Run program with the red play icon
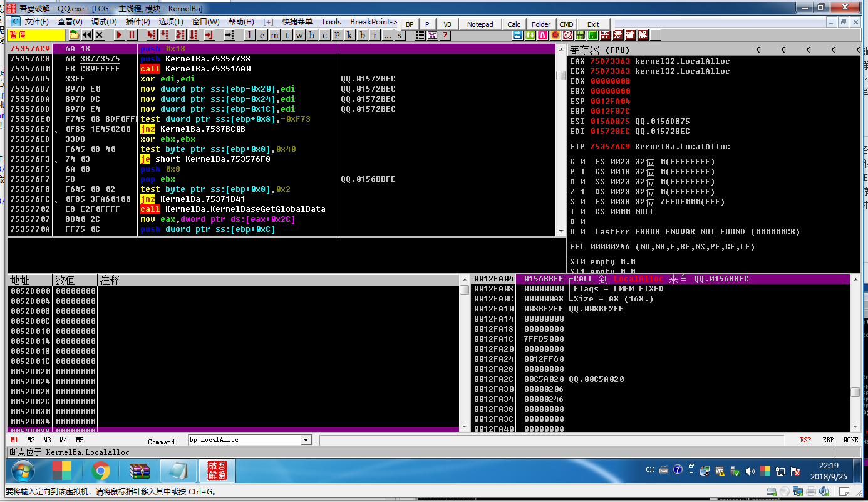The height and width of the screenshot is (502, 868). (x=119, y=35)
